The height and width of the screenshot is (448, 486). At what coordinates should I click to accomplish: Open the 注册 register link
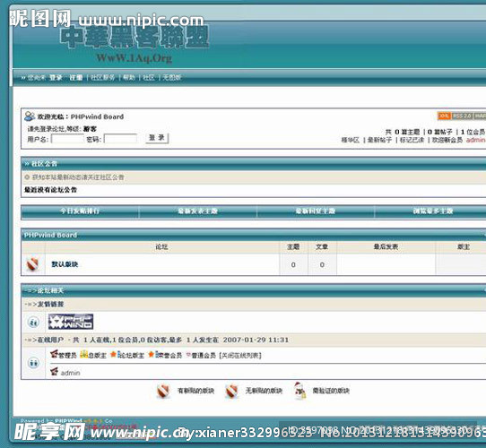point(76,77)
